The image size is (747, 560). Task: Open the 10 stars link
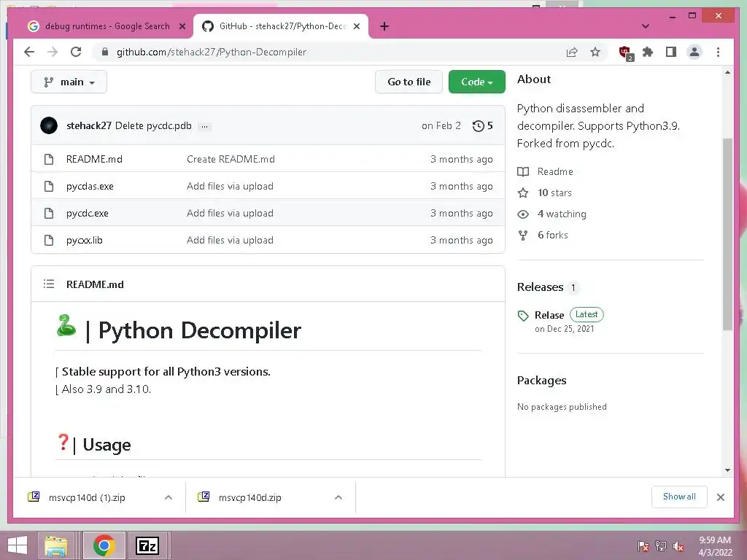(554, 192)
